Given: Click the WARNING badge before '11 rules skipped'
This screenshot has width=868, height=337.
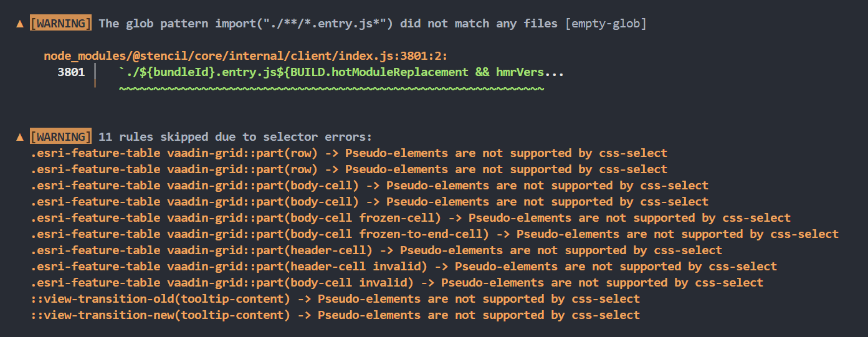Looking at the screenshot, I should (x=60, y=137).
